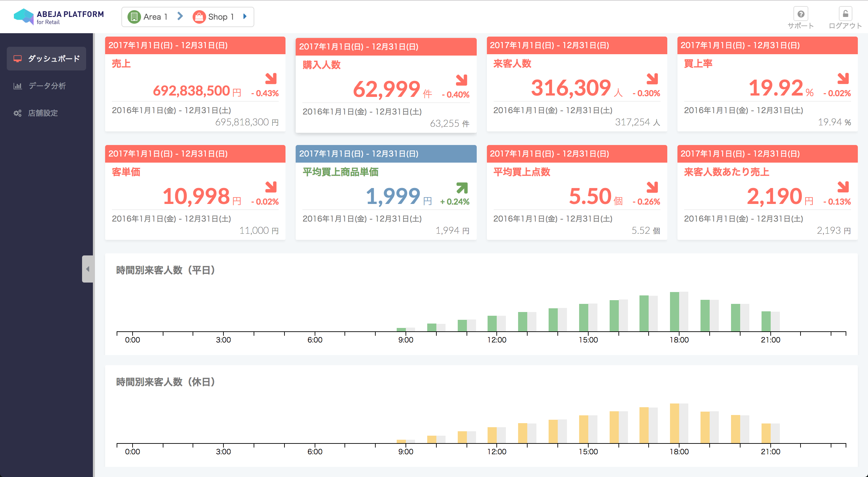Go to データ分析 in the sidebar

[x=46, y=86]
